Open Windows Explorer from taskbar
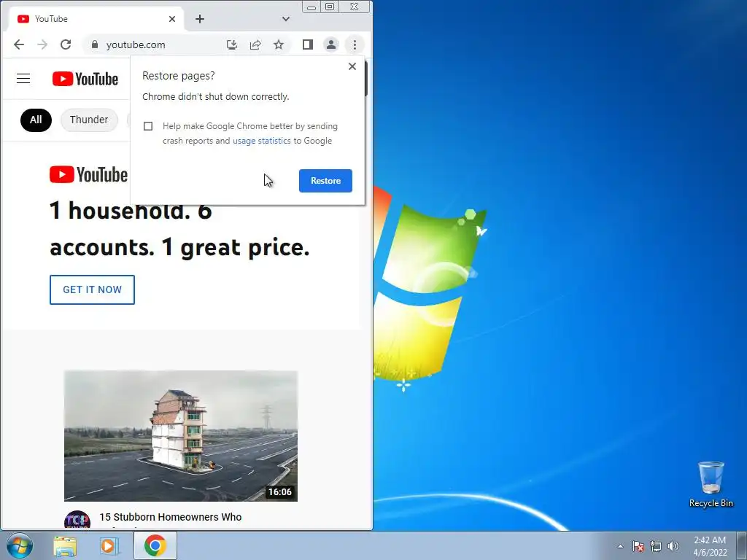This screenshot has height=560, width=747. (65, 545)
